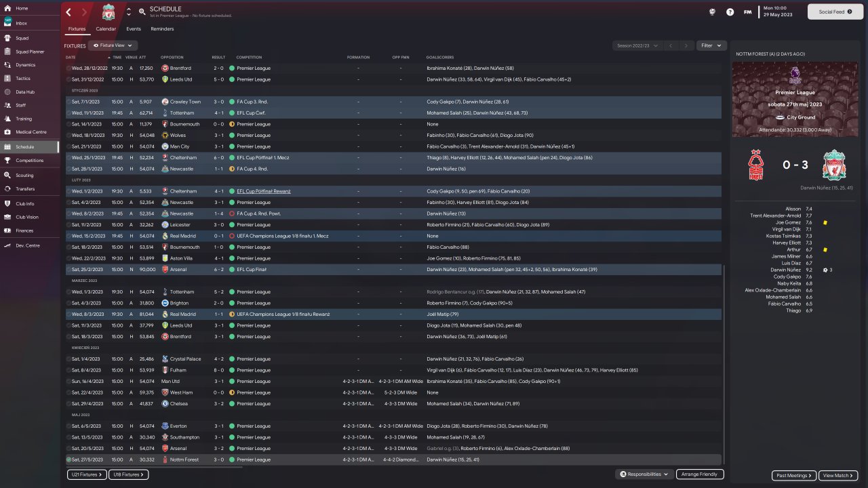Click the horizontal scrollbar under the fixtures list
The height and width of the screenshot is (488, 868).
(153, 466)
